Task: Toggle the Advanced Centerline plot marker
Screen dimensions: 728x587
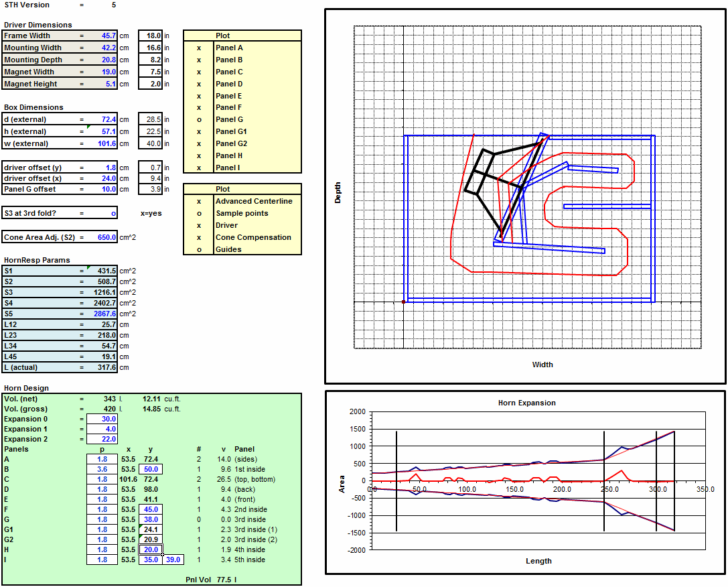Action: 199,201
